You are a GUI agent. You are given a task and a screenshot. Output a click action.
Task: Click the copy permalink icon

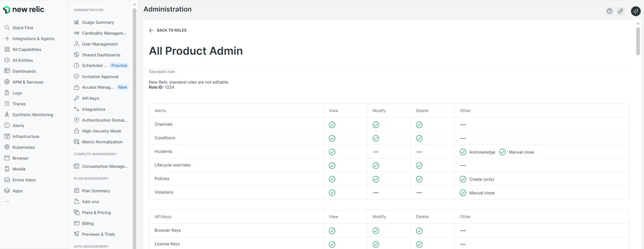pos(620,11)
